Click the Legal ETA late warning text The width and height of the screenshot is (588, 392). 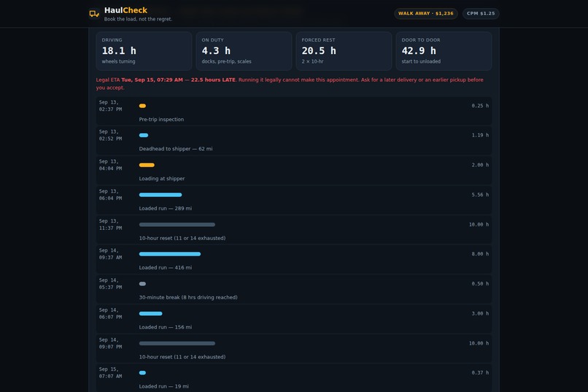click(290, 84)
